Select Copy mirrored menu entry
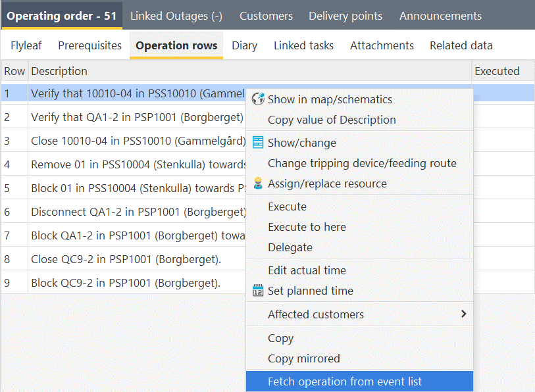This screenshot has height=392, width=535. [304, 358]
